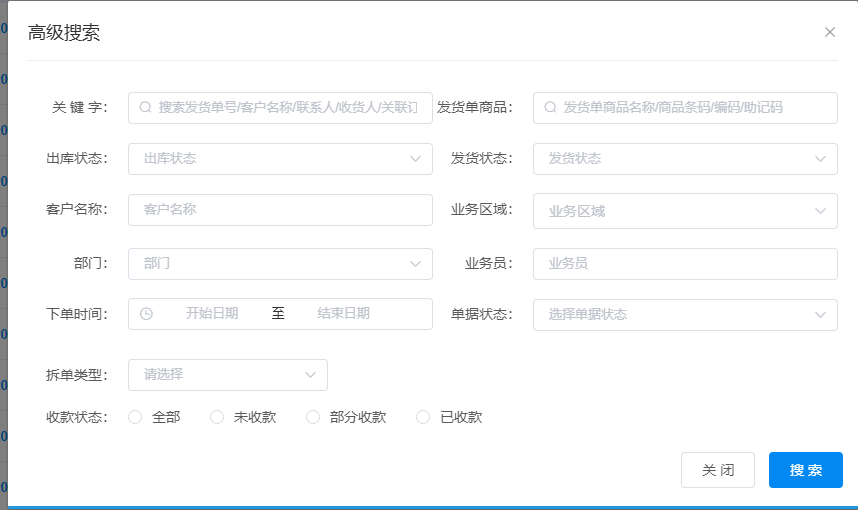Close the 高级搜索 dialog with X icon
Viewport: 858px width, 510px height.
pyautogui.click(x=829, y=32)
